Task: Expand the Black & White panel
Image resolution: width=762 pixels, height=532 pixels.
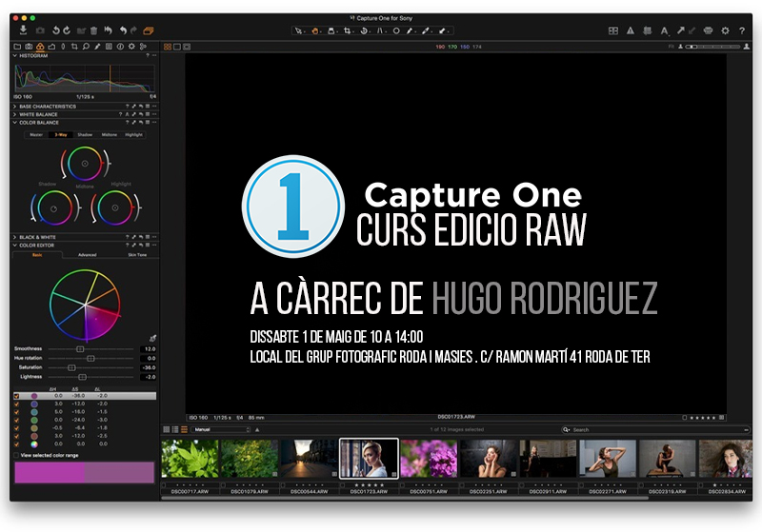Action: pos(14,237)
